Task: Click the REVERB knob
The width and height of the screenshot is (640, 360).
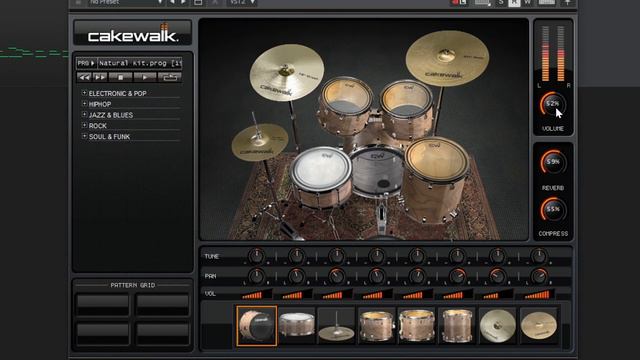Action: tap(553, 162)
